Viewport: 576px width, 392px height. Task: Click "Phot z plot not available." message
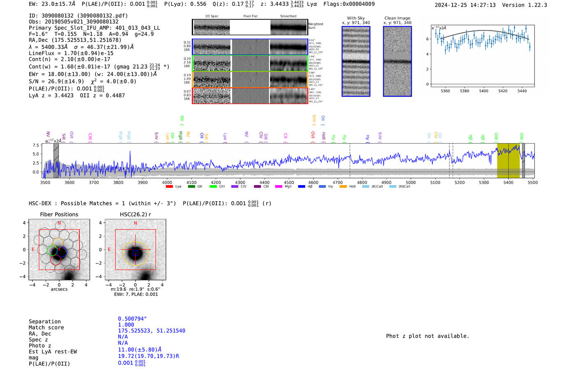pos(427,336)
